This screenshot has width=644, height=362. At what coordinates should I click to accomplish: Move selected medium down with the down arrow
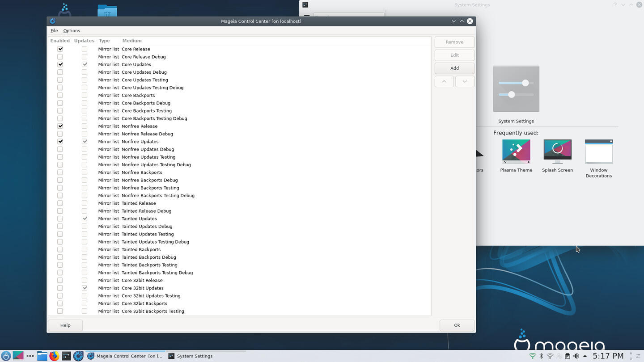pyautogui.click(x=465, y=81)
